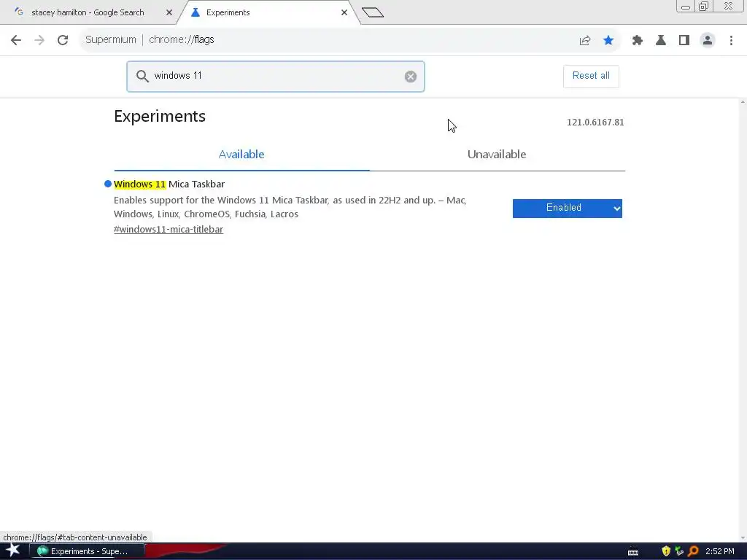
Task: Open the side panel icon
Action: click(684, 41)
